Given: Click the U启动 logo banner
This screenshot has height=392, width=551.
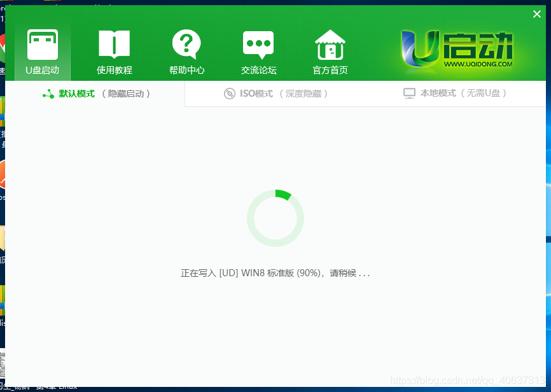Looking at the screenshot, I should [x=457, y=49].
